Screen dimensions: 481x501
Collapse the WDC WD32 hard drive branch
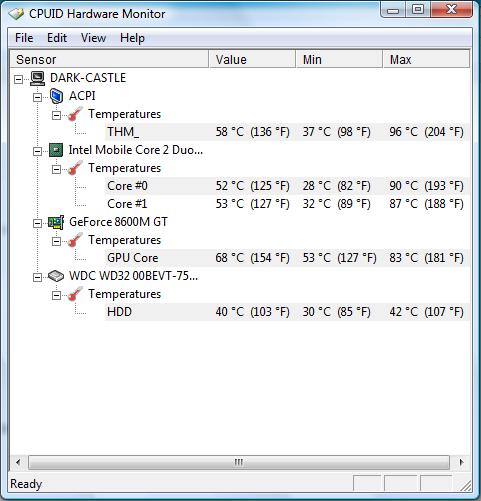37,277
